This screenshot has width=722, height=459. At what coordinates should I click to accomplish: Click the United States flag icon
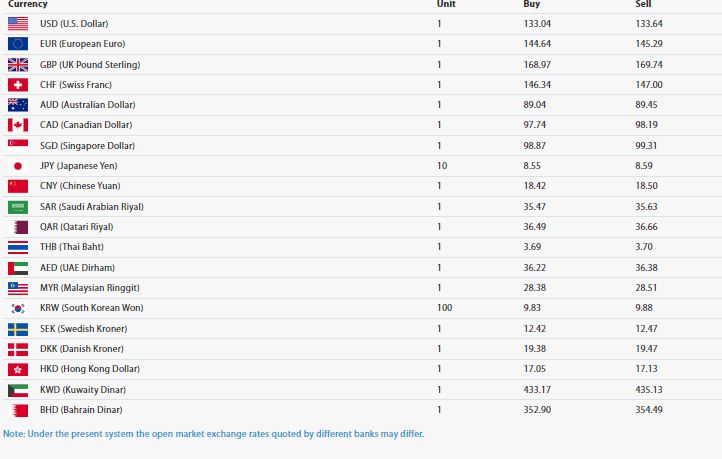18,23
